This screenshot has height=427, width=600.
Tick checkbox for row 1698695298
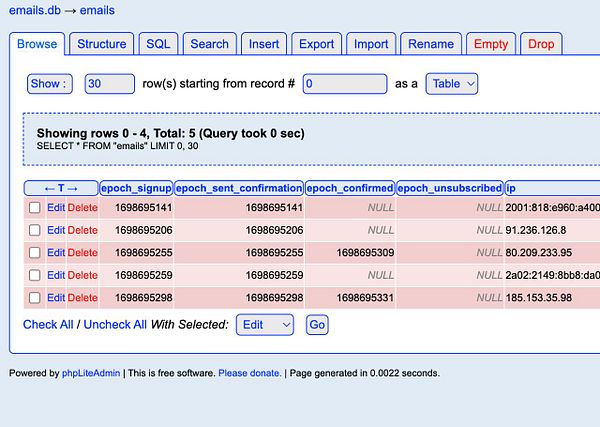[x=35, y=298]
